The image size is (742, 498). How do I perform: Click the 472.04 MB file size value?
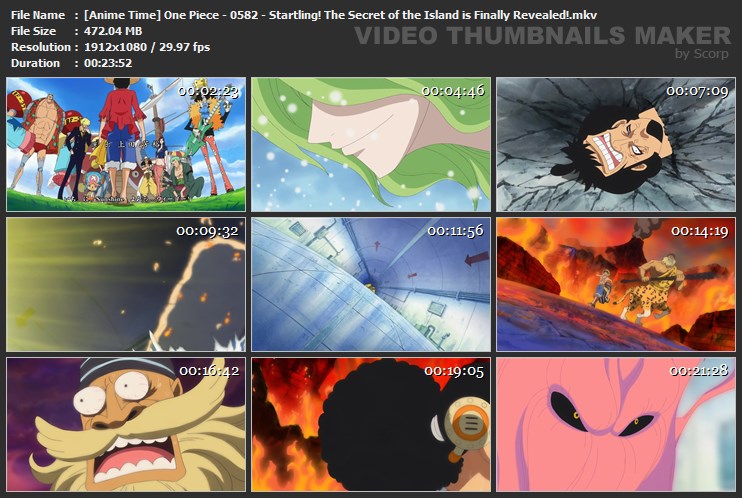(113, 31)
